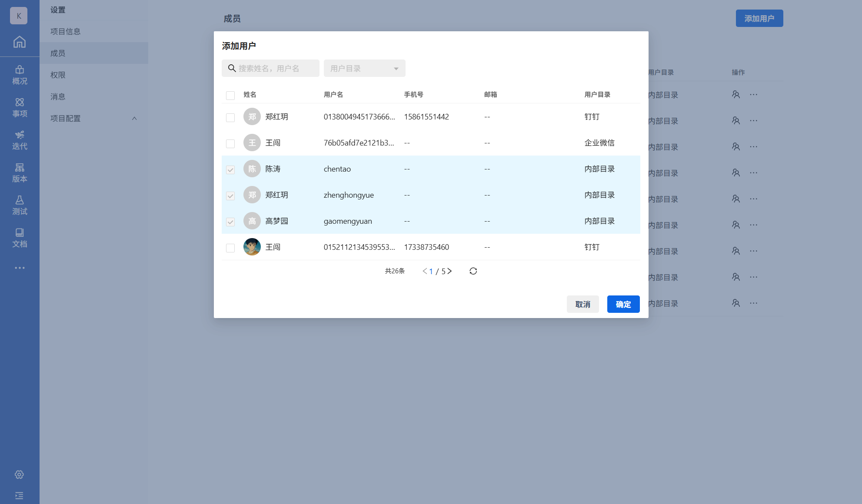Go to the next page of users
Screen dimensions: 862x504
pos(450,271)
